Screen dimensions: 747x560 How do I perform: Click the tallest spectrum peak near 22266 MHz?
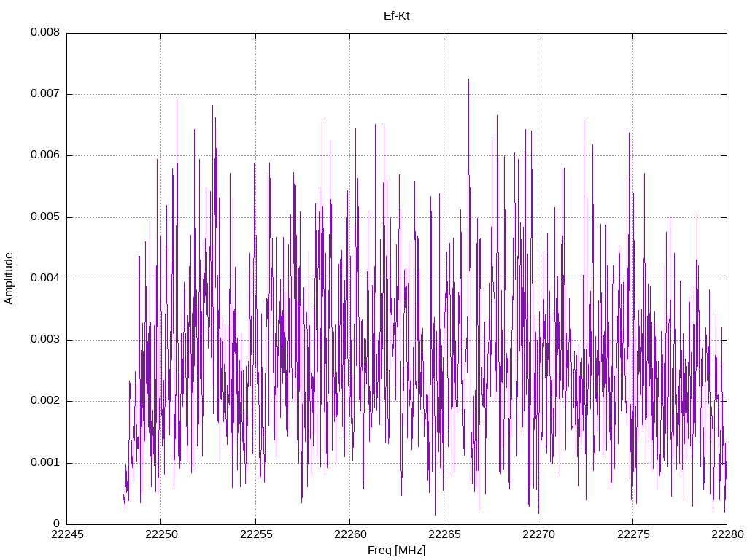click(468, 80)
